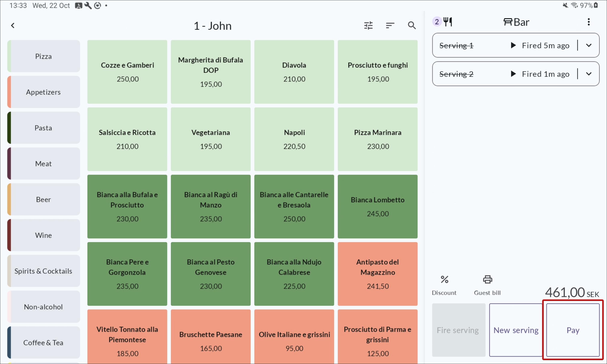
Task: Open the filter sliders icon
Action: point(368,25)
